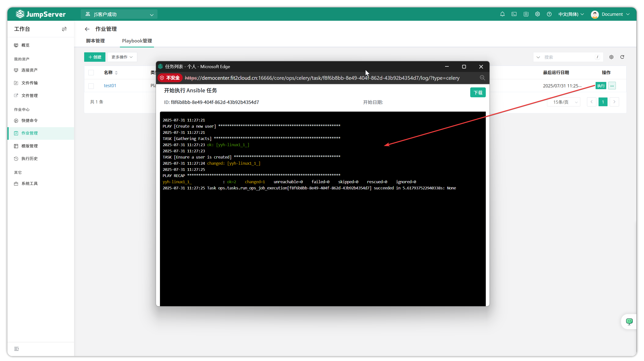The height and width of the screenshot is (361, 644).
Task: Open the tickets list icon in header
Action: click(526, 14)
